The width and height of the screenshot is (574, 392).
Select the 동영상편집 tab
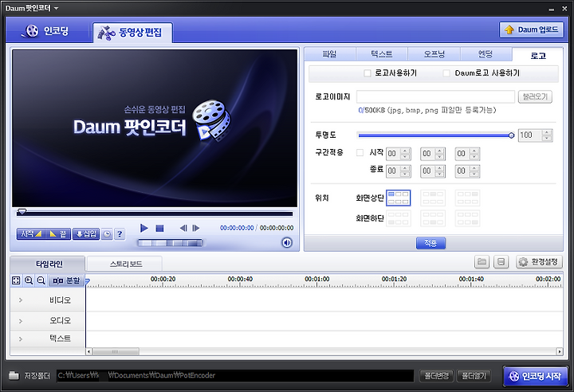pos(132,33)
